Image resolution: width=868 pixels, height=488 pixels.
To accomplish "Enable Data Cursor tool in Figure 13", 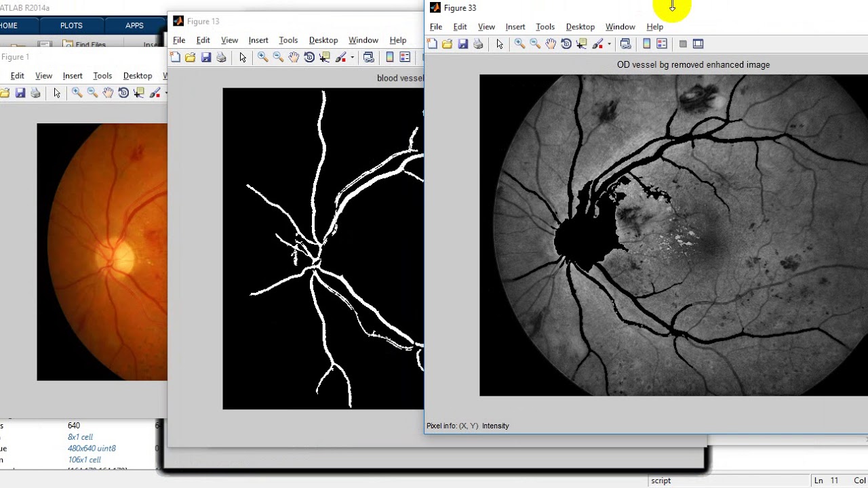I will (324, 58).
